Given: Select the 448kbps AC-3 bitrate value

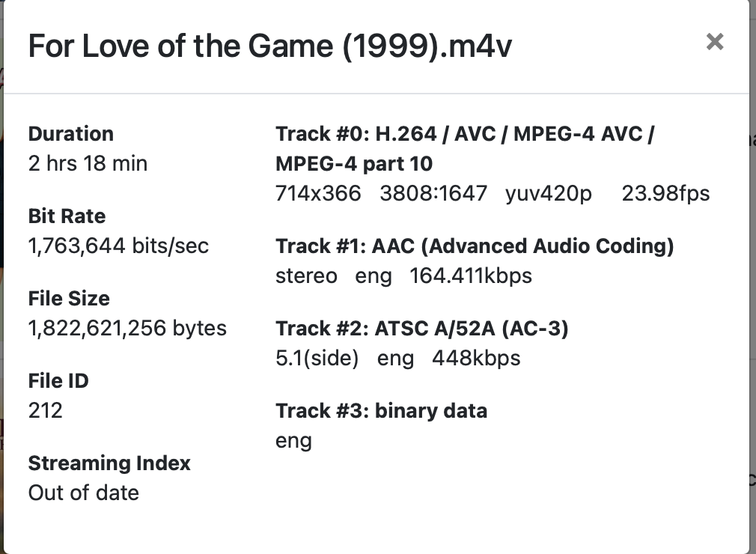Looking at the screenshot, I should point(476,358).
